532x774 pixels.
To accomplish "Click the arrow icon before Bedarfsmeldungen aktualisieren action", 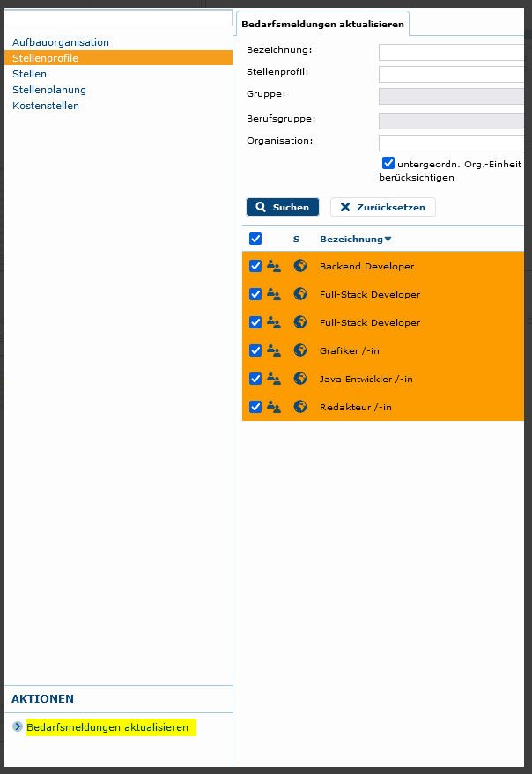I will tap(18, 727).
